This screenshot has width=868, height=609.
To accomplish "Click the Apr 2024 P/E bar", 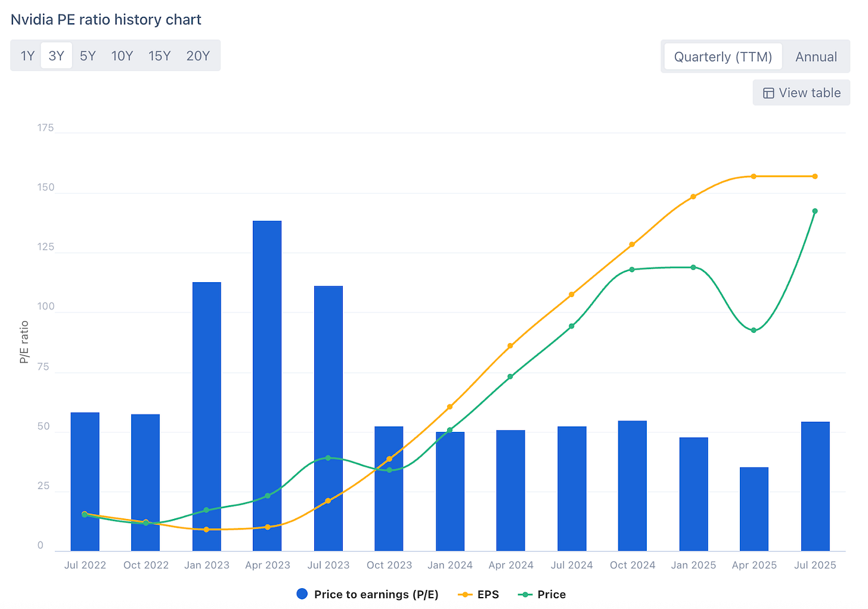I will (x=511, y=491).
